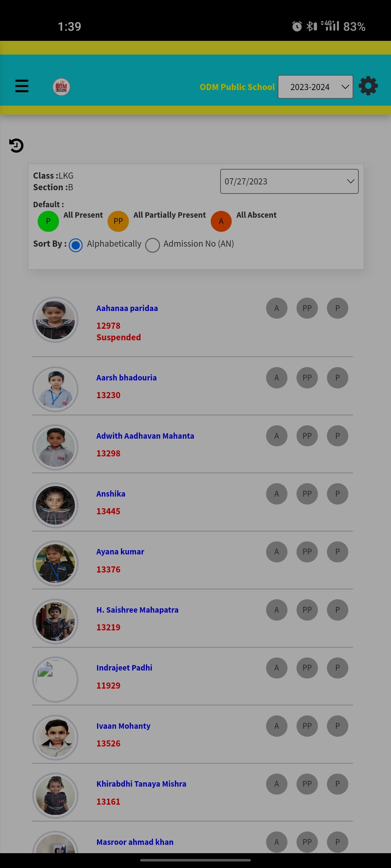The height and width of the screenshot is (868, 391).
Task: Open the 2023-2024 academic year dropdown
Action: (315, 87)
